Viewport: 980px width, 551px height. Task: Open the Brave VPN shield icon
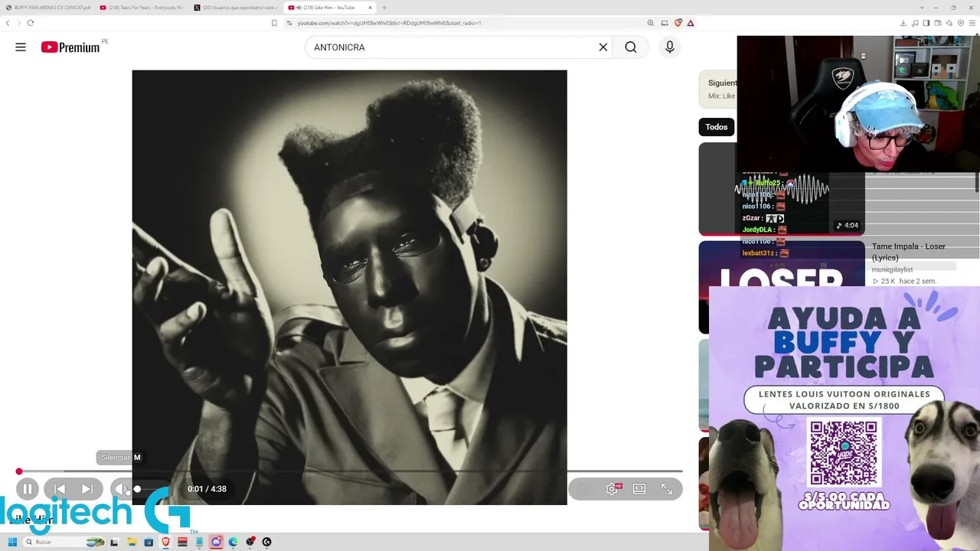961,23
